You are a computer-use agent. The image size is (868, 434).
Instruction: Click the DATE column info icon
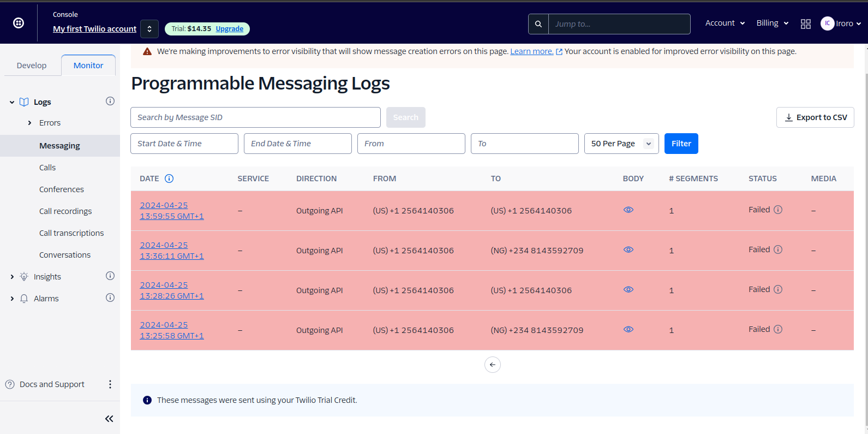point(169,179)
